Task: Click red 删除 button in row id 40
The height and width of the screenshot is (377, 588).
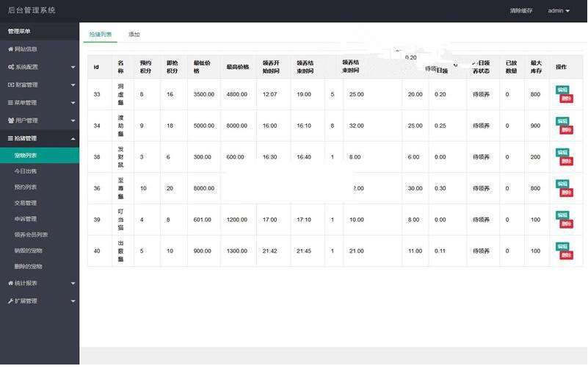Action: 566,256
